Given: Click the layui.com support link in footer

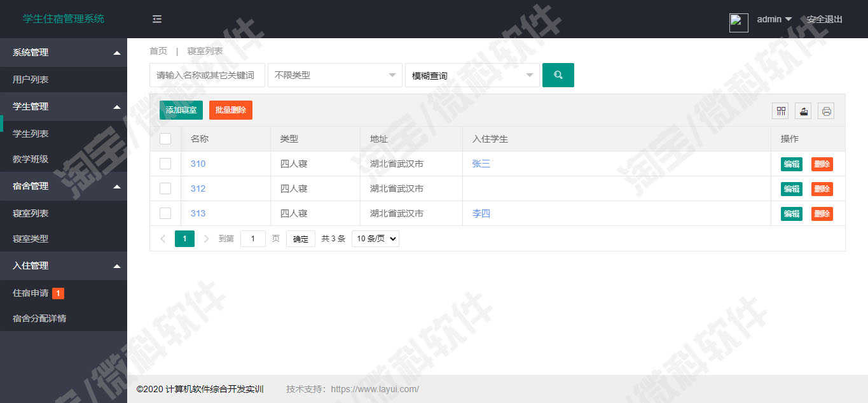Looking at the screenshot, I should pyautogui.click(x=375, y=389).
